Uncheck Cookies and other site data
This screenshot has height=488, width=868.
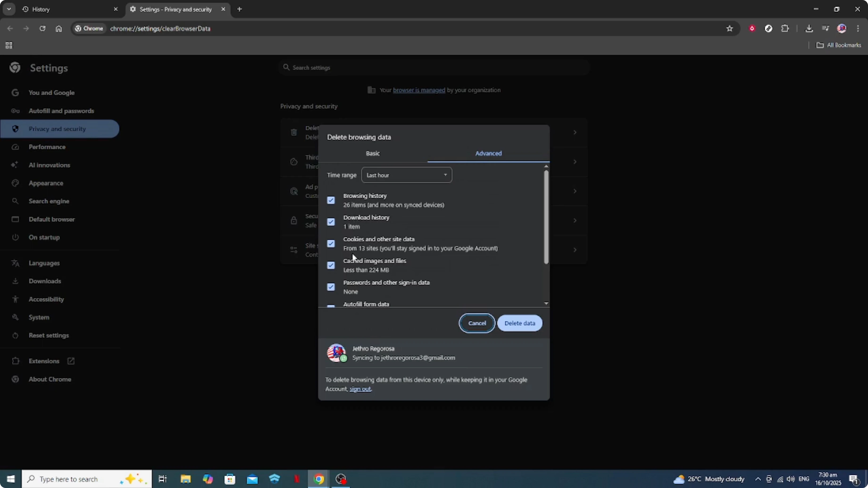[331, 244]
